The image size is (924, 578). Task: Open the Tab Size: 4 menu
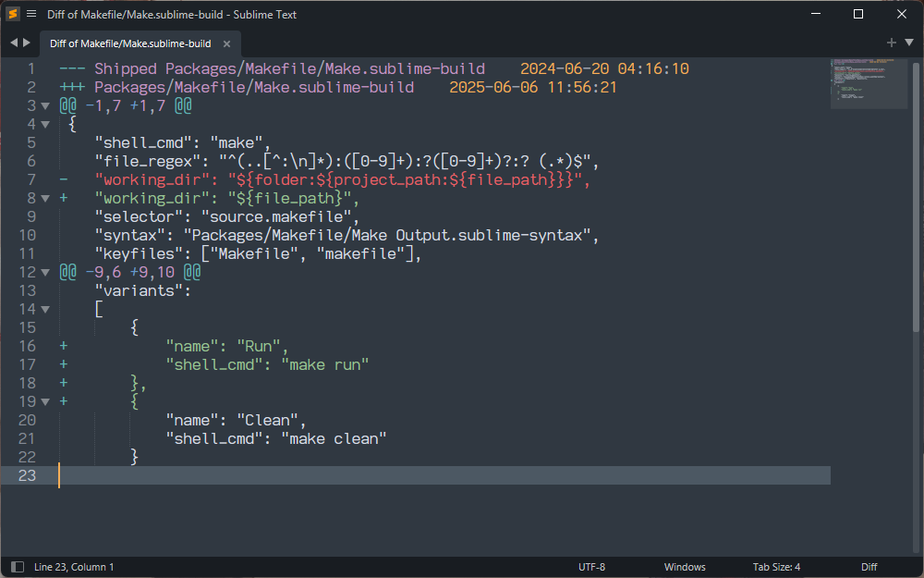(x=777, y=567)
